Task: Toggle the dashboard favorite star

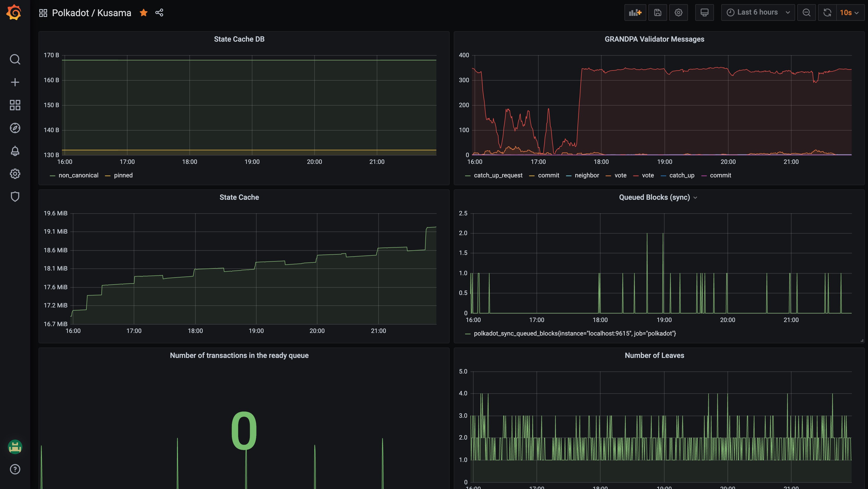Action: click(144, 13)
